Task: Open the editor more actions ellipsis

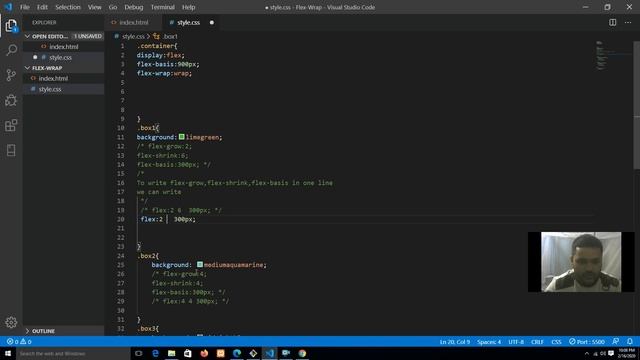Action: click(628, 22)
